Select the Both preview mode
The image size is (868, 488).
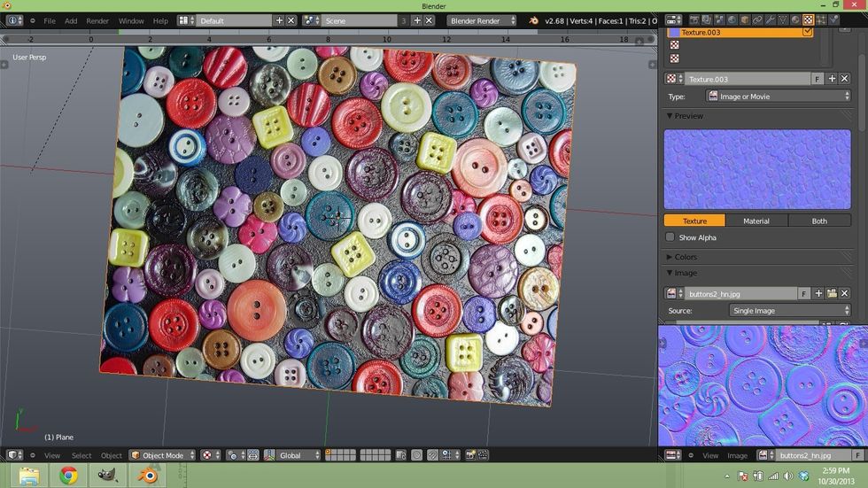(x=819, y=221)
